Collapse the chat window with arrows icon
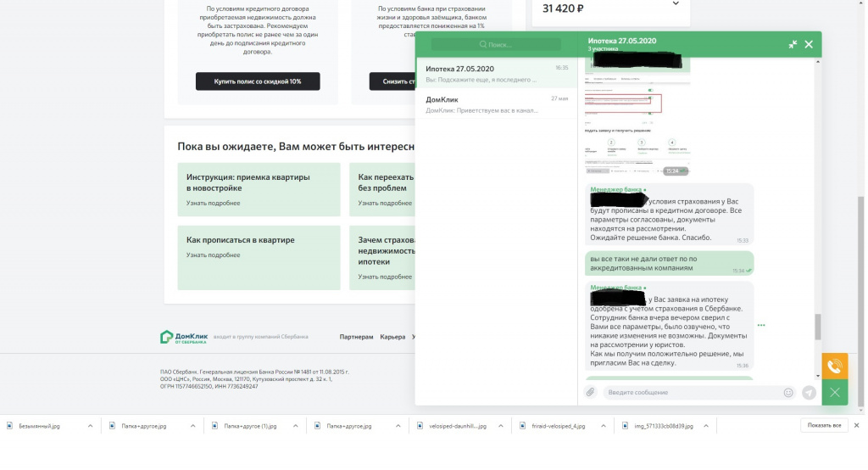 [793, 44]
